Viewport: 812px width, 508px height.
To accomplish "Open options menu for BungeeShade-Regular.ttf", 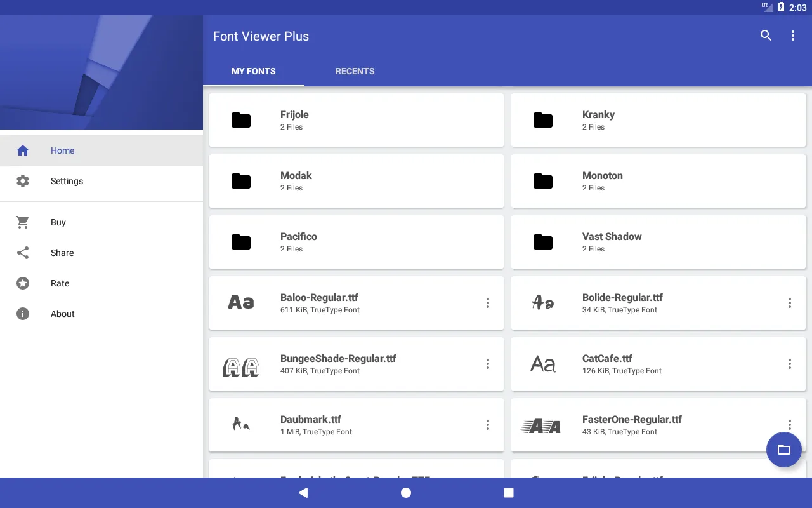I will (x=487, y=364).
